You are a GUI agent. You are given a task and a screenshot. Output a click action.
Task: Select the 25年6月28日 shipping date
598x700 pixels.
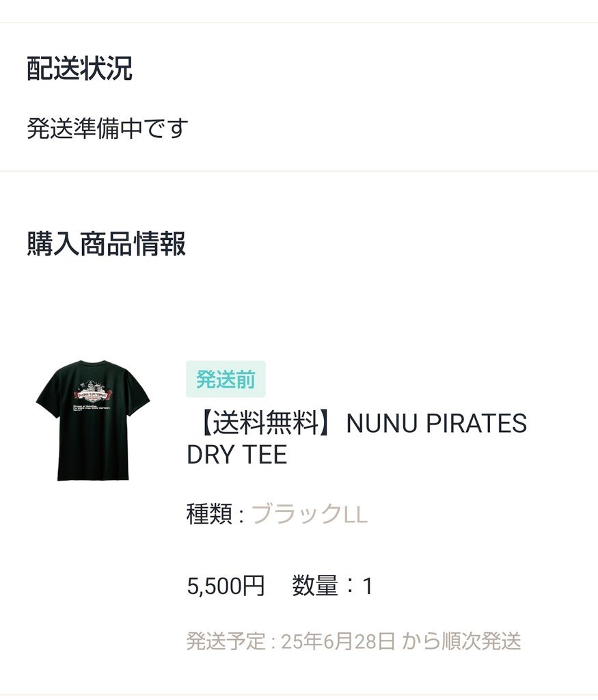(x=338, y=641)
